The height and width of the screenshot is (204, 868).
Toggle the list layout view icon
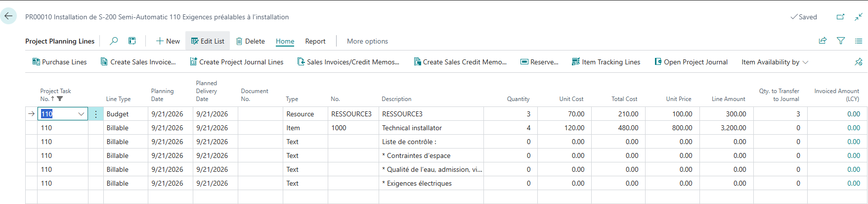click(859, 41)
